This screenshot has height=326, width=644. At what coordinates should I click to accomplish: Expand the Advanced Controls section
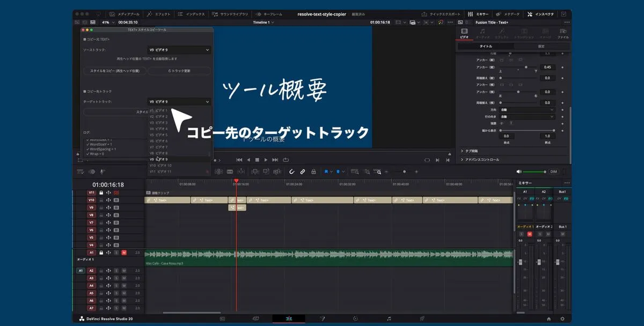click(483, 160)
